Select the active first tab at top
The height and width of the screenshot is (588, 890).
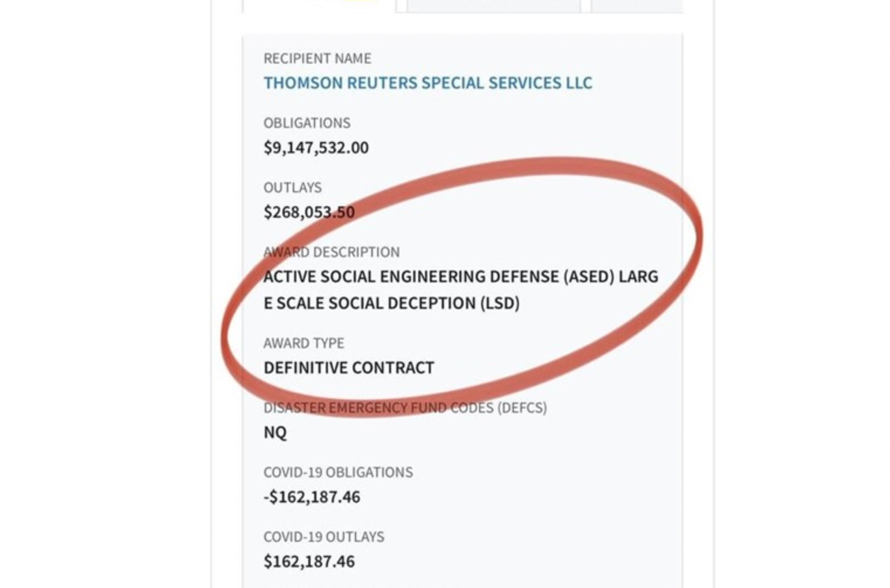319,6
